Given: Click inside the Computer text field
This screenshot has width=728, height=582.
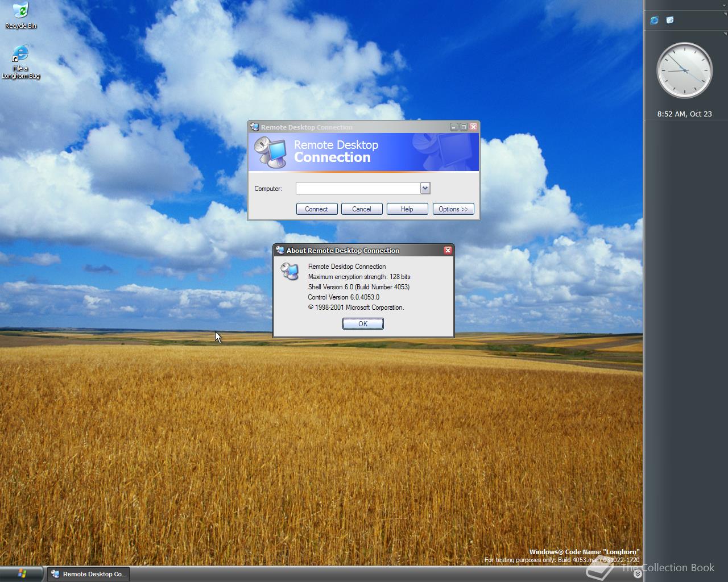Looking at the screenshot, I should [x=358, y=188].
